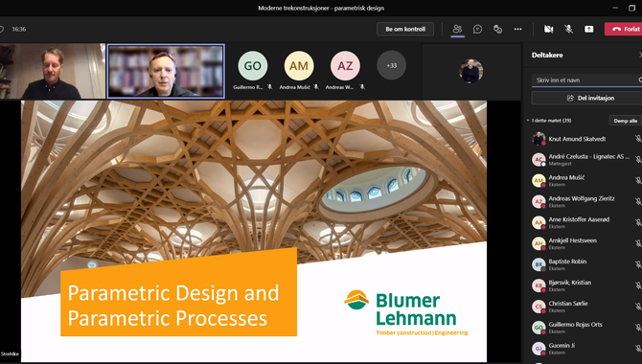Click the share content icon
The height and width of the screenshot is (364, 642).
588,29
